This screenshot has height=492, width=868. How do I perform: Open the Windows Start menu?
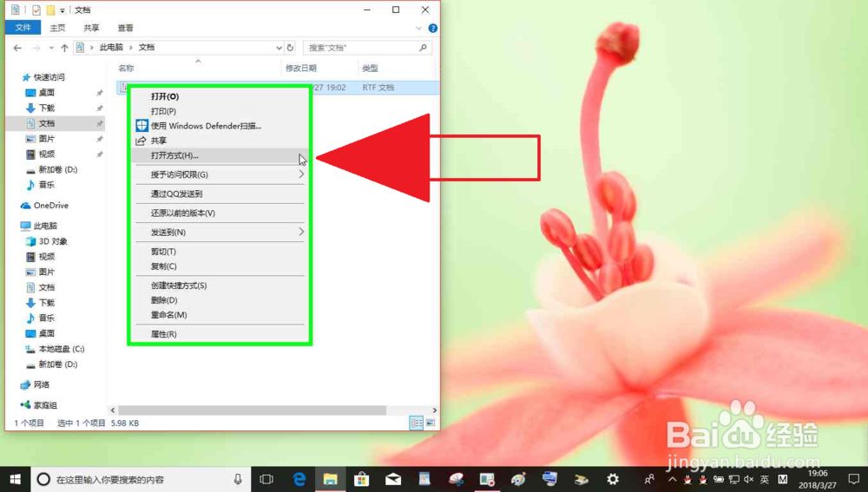pyautogui.click(x=15, y=479)
